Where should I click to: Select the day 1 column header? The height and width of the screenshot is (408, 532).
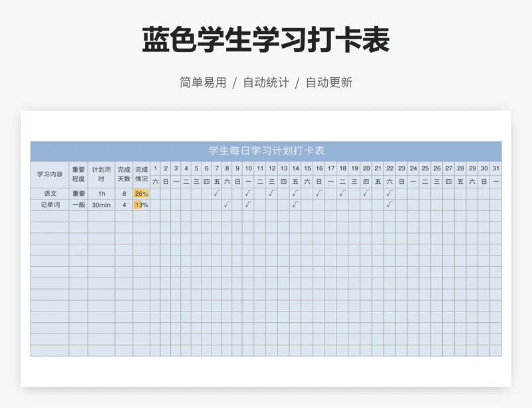click(156, 168)
